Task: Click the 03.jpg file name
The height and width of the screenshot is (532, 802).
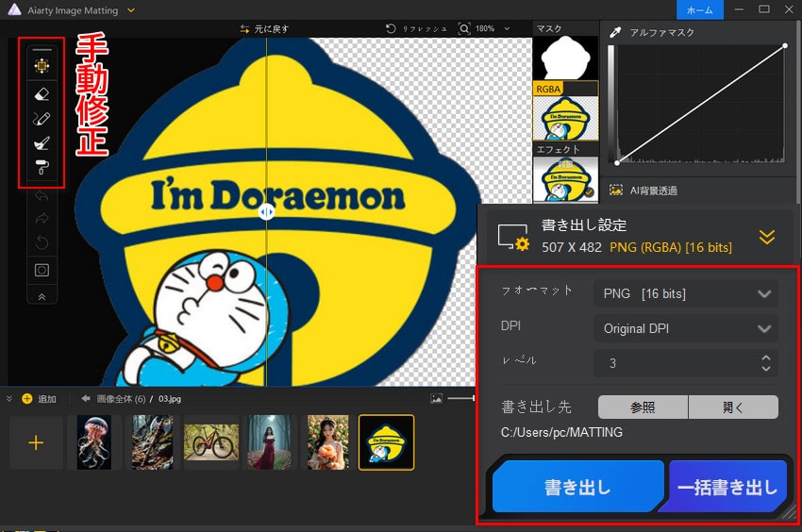Action: pyautogui.click(x=169, y=398)
